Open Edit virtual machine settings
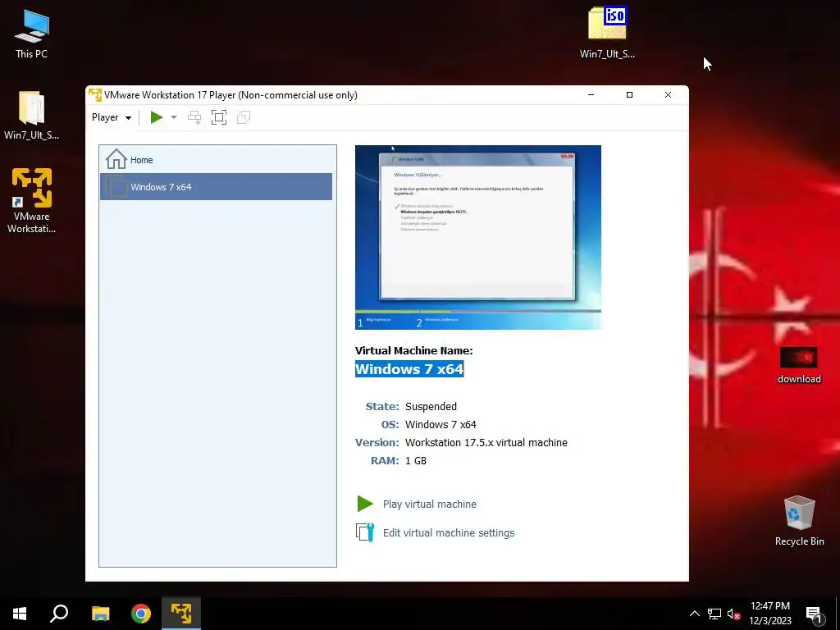Image resolution: width=840 pixels, height=630 pixels. pos(449,533)
